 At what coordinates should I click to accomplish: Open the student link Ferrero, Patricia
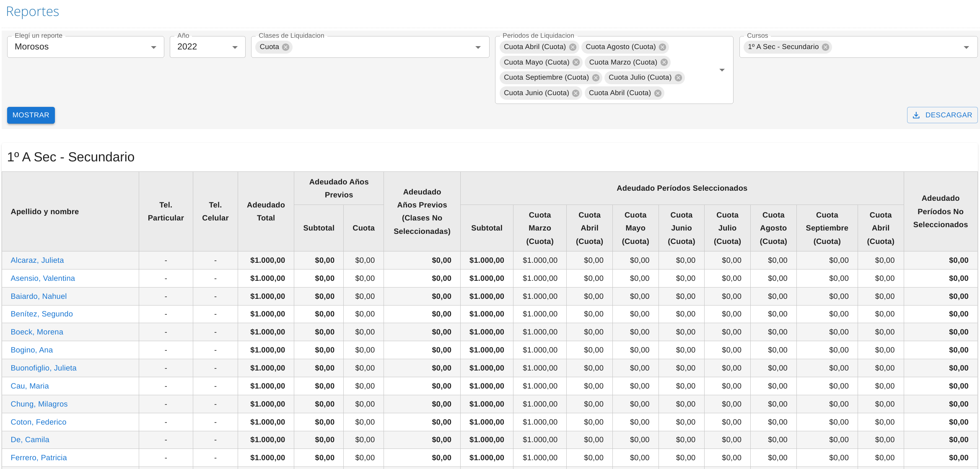[x=39, y=458]
